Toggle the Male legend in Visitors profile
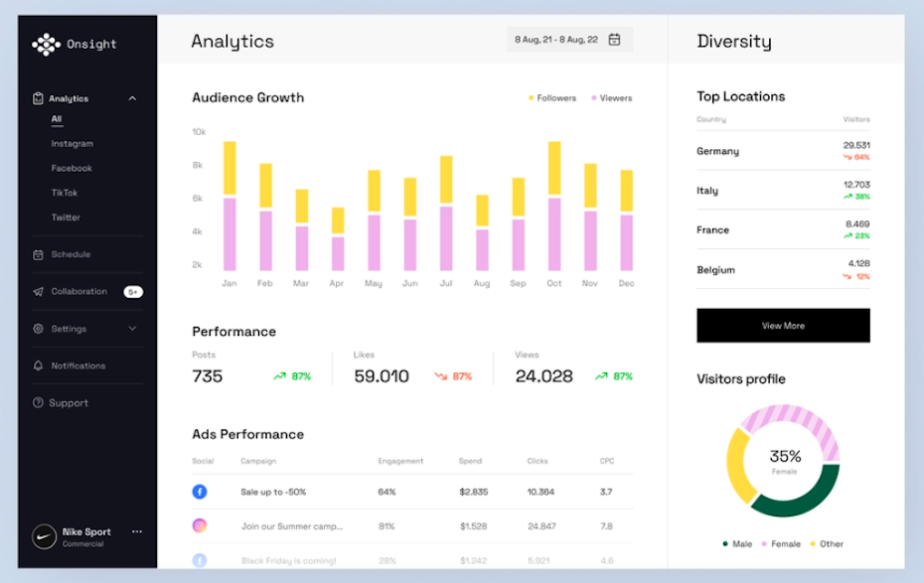 [x=738, y=544]
